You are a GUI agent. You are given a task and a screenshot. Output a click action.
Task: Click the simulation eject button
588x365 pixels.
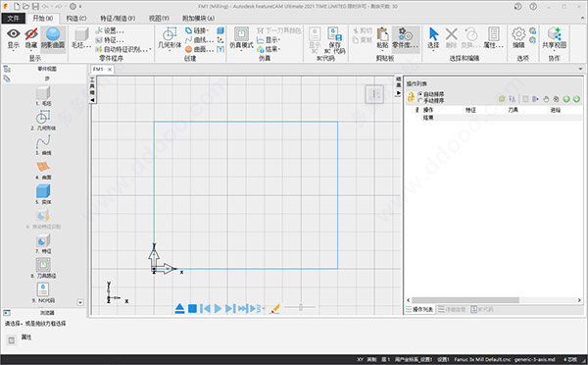point(179,309)
